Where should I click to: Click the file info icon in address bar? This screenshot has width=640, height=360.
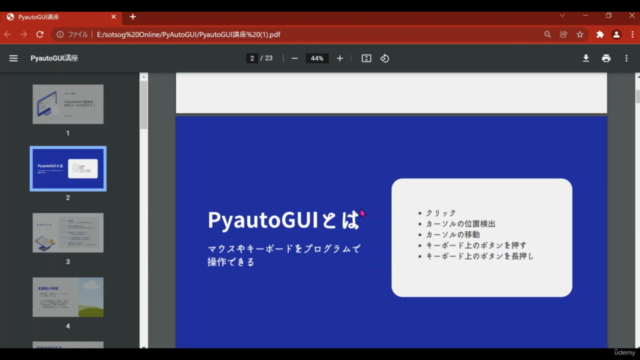60,35
